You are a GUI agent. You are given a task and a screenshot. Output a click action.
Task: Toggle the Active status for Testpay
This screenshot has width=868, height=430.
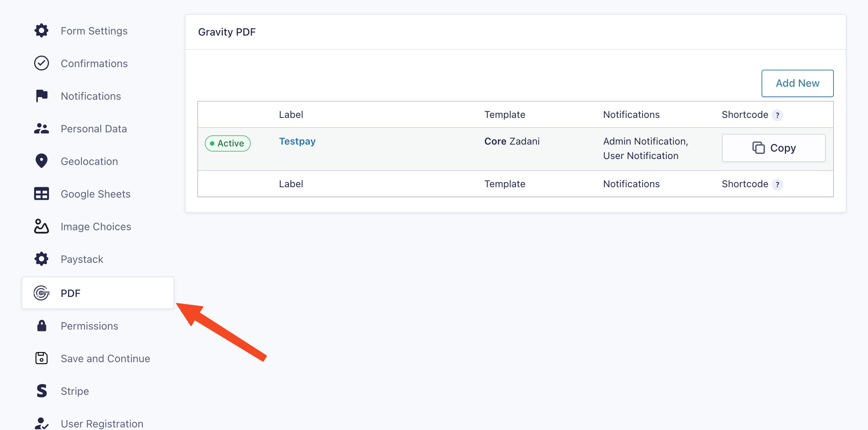228,143
